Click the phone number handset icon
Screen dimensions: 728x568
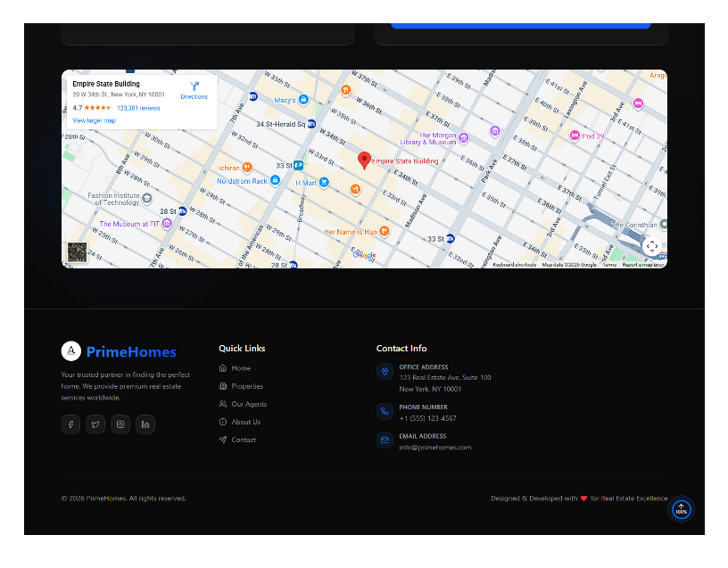pos(385,411)
